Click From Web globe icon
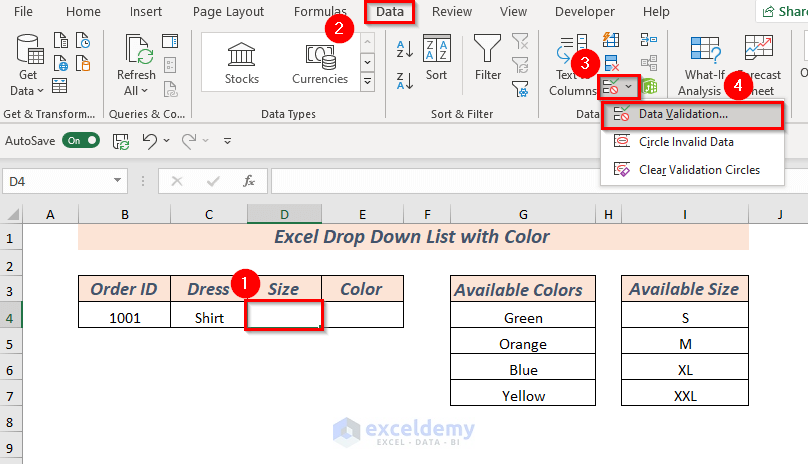The image size is (808, 464). (x=60, y=63)
